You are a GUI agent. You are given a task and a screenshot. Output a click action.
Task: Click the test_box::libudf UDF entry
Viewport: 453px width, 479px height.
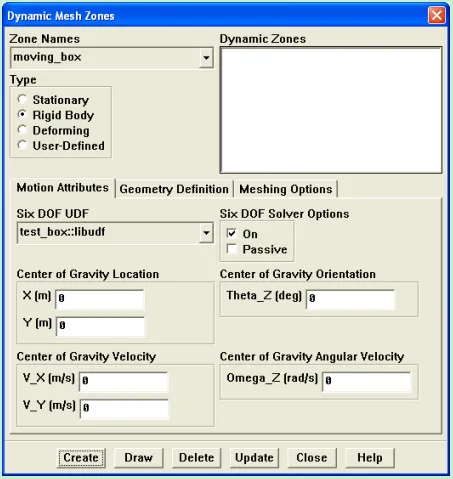coord(62,232)
